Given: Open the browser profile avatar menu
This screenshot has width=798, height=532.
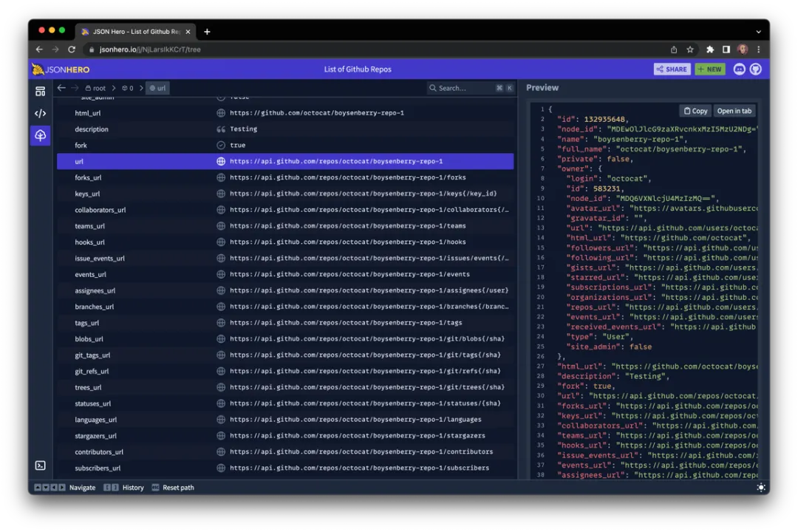Looking at the screenshot, I should pos(742,49).
